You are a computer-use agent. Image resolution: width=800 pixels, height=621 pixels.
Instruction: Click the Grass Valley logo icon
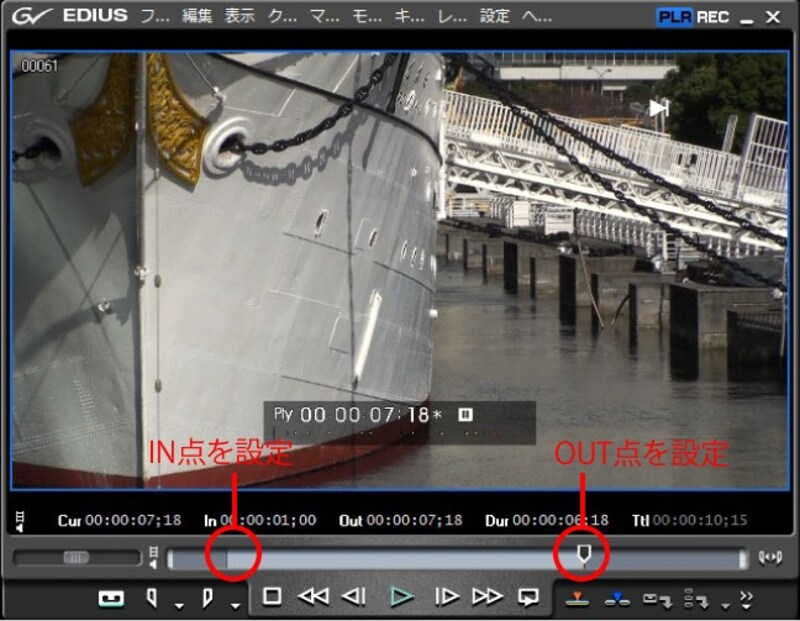tap(32, 16)
